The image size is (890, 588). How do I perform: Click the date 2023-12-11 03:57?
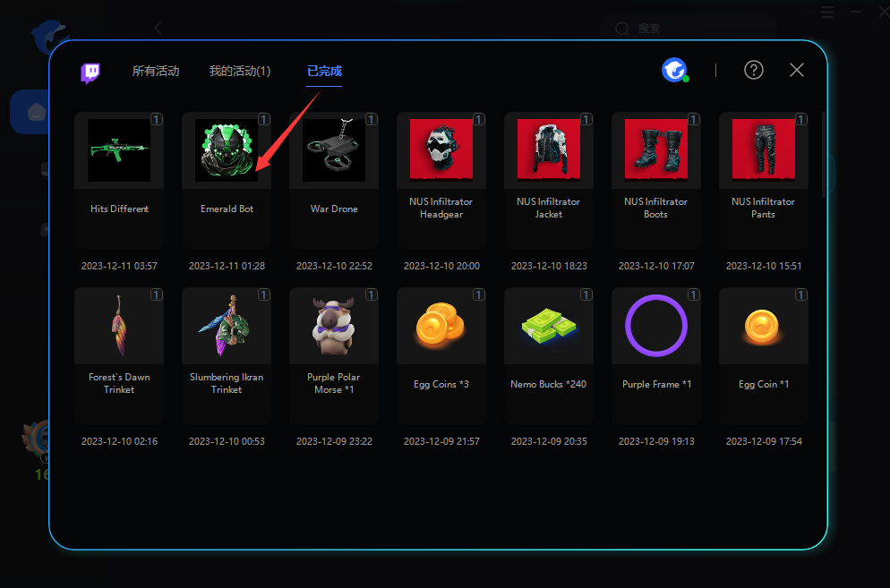[119, 266]
